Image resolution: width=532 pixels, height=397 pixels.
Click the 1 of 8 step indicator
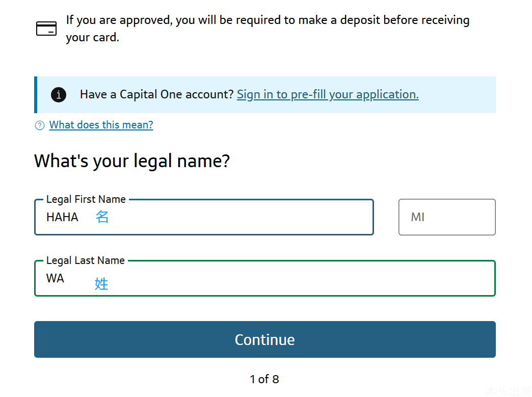(264, 379)
